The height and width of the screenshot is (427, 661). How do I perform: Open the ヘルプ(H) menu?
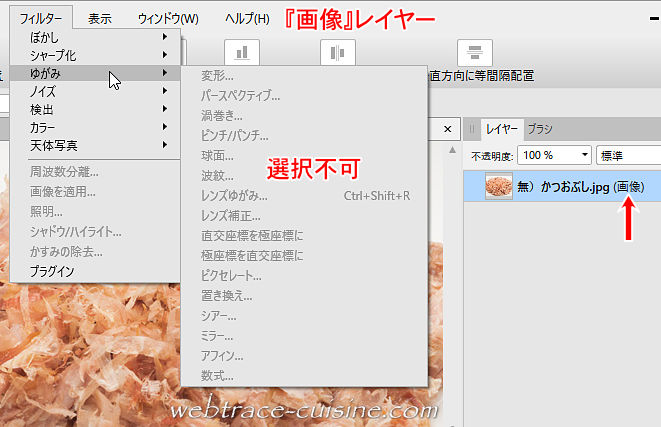click(247, 19)
